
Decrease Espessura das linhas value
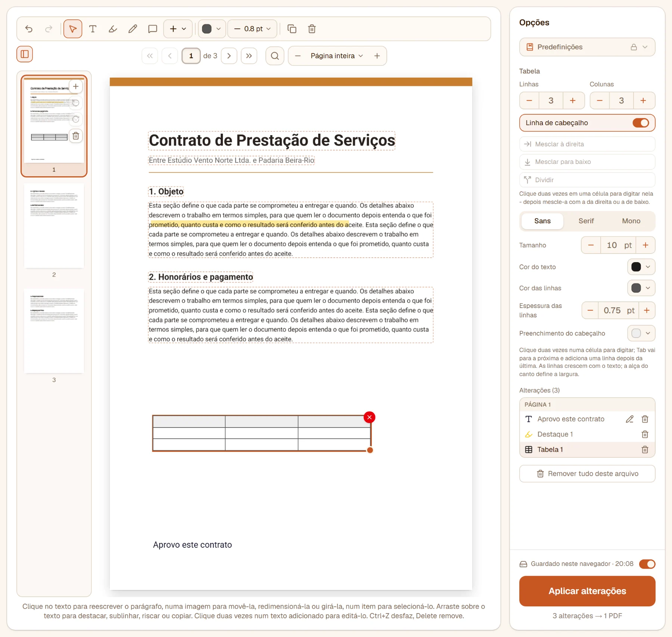tap(590, 310)
